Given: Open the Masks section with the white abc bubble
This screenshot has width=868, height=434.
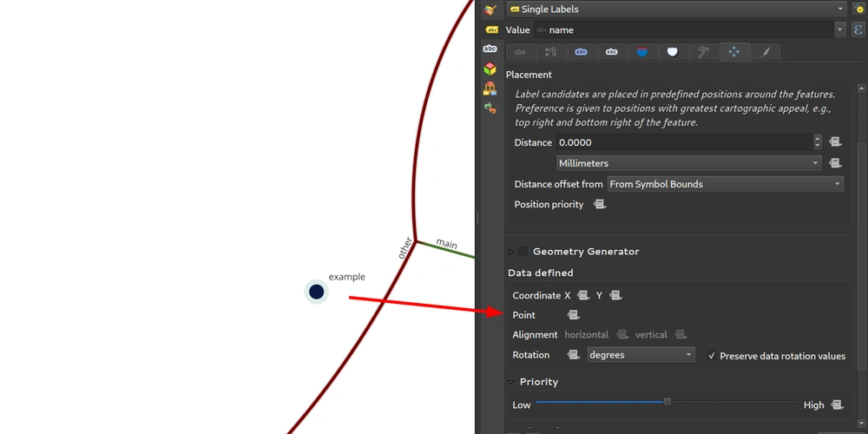Looking at the screenshot, I should point(490,49).
